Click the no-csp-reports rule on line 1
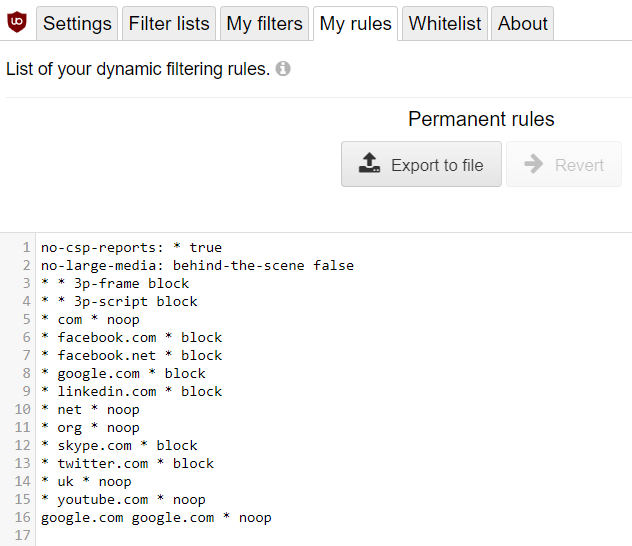The height and width of the screenshot is (546, 632). [131, 247]
